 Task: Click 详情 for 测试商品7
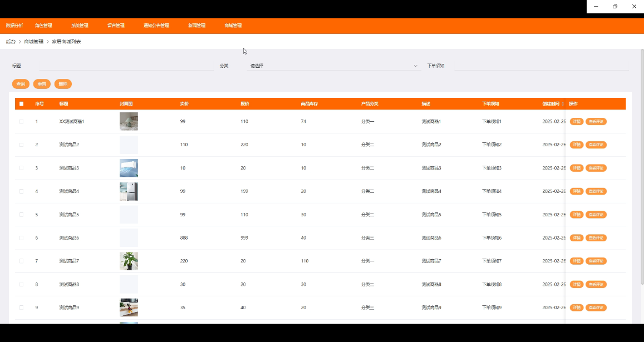(x=577, y=261)
